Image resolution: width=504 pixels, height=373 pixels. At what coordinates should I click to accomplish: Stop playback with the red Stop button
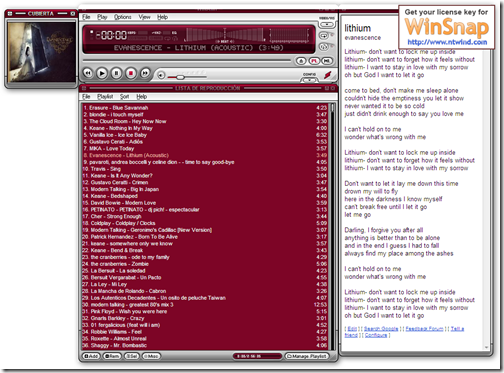(131, 73)
